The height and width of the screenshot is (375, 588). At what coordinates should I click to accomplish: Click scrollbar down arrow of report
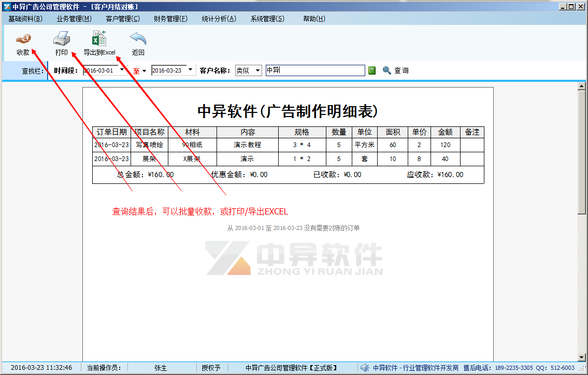[582, 357]
